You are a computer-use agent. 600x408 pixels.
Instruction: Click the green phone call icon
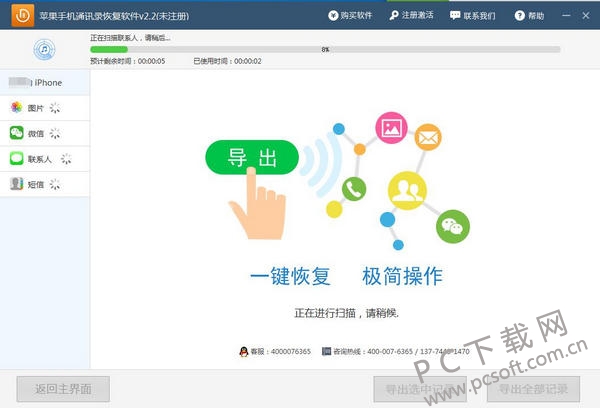[353, 188]
